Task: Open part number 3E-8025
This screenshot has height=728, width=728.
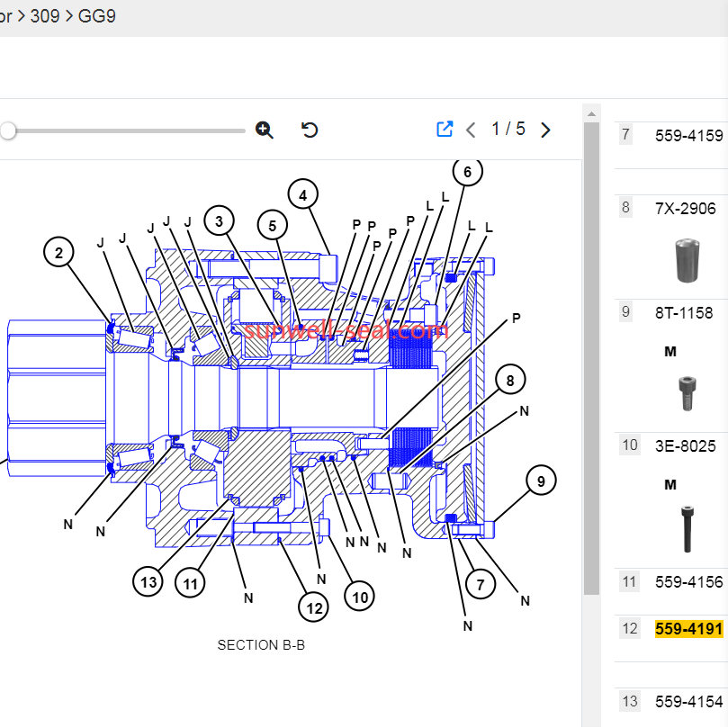Action: pyautogui.click(x=686, y=445)
